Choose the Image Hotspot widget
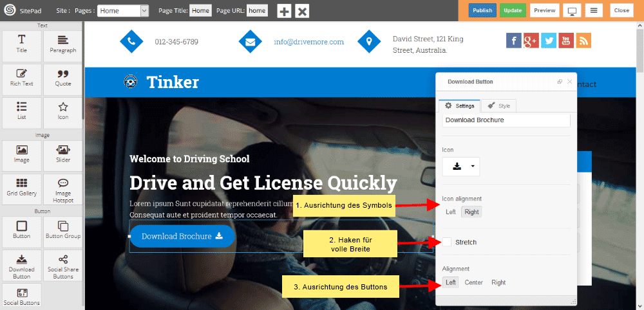 pyautogui.click(x=63, y=190)
